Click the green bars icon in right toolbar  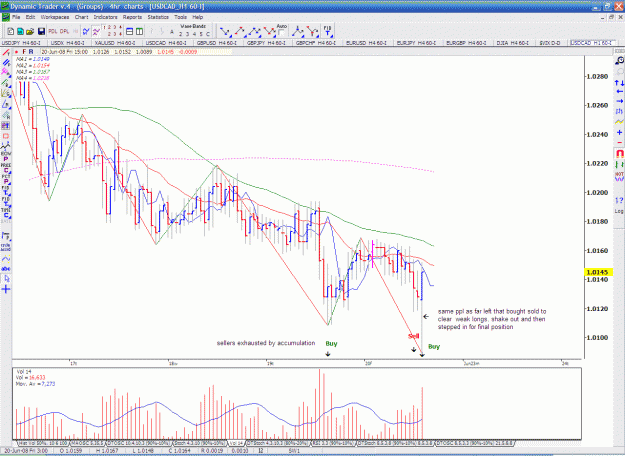tap(619, 164)
